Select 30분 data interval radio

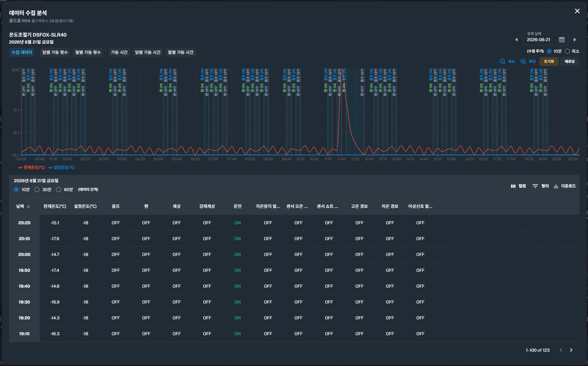[x=37, y=190]
